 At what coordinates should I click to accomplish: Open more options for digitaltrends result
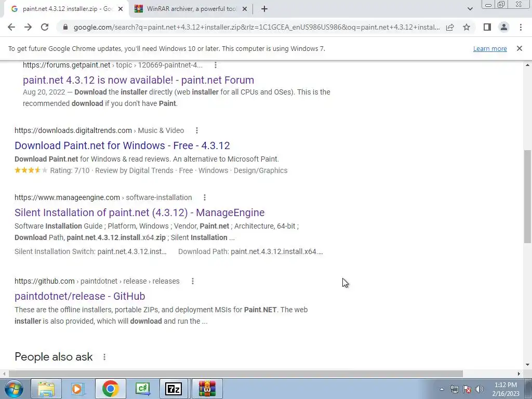tap(197, 130)
